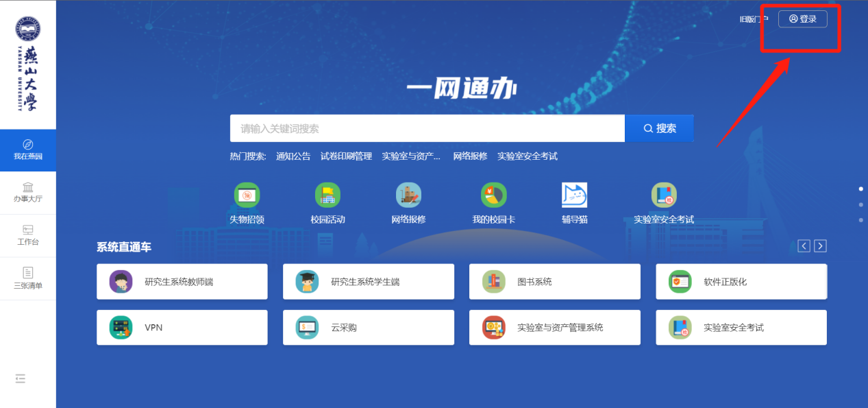Click the 一网通办 title text
The height and width of the screenshot is (408, 868).
462,88
